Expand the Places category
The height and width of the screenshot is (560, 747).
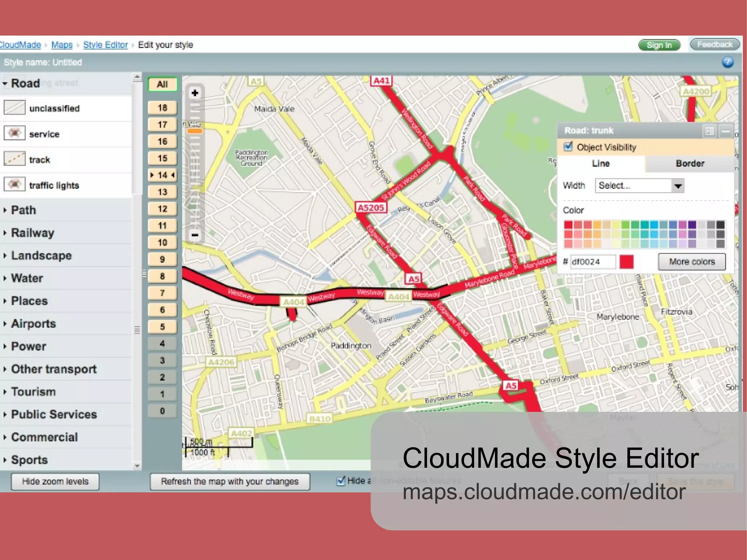[x=5, y=301]
